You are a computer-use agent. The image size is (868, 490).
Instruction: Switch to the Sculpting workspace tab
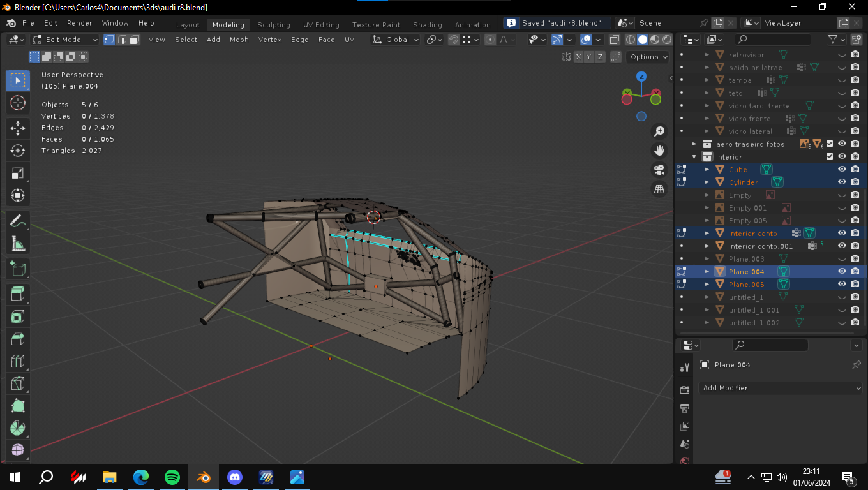(x=273, y=25)
